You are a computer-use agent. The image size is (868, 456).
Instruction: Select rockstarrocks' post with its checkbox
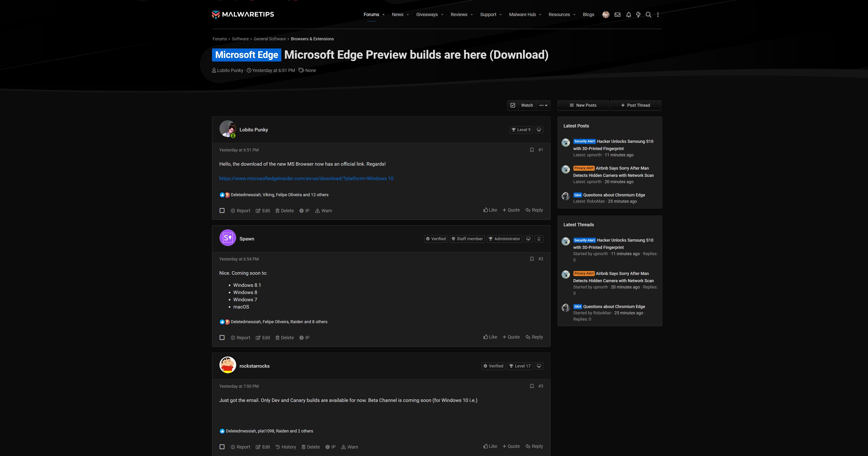222,447
